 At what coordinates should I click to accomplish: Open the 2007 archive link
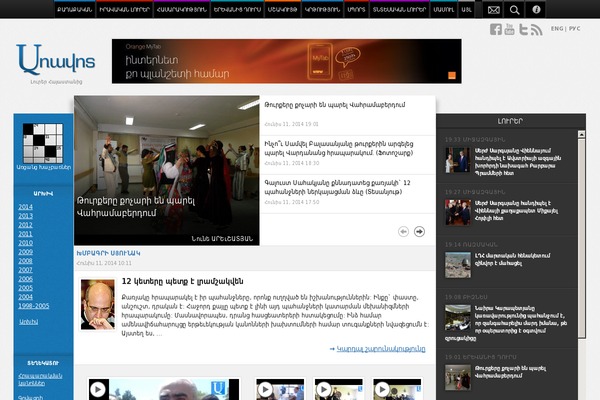[x=26, y=270]
